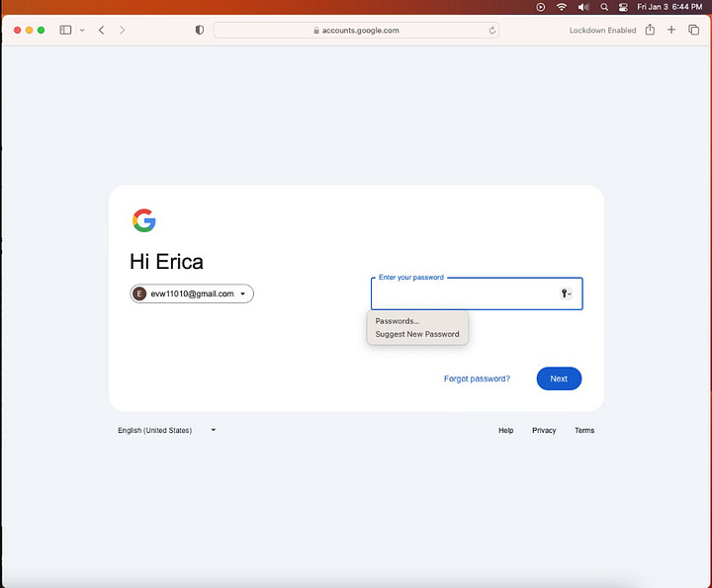Open Spotlight search magnifier icon

click(604, 7)
